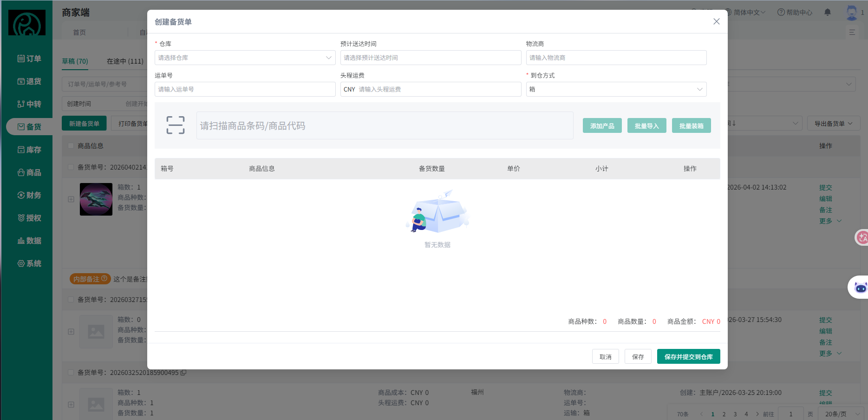Viewport: 868px width, 420px height.
Task: Click the 批量装箱 button
Action: click(692, 125)
